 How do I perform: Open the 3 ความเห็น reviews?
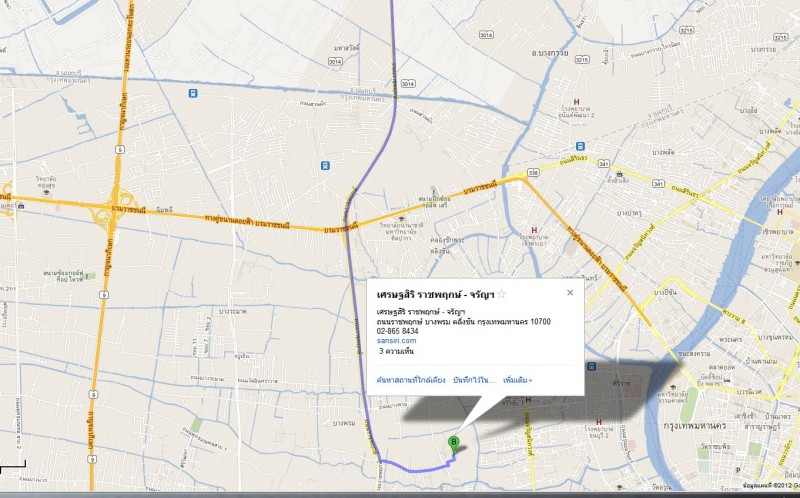[396, 351]
